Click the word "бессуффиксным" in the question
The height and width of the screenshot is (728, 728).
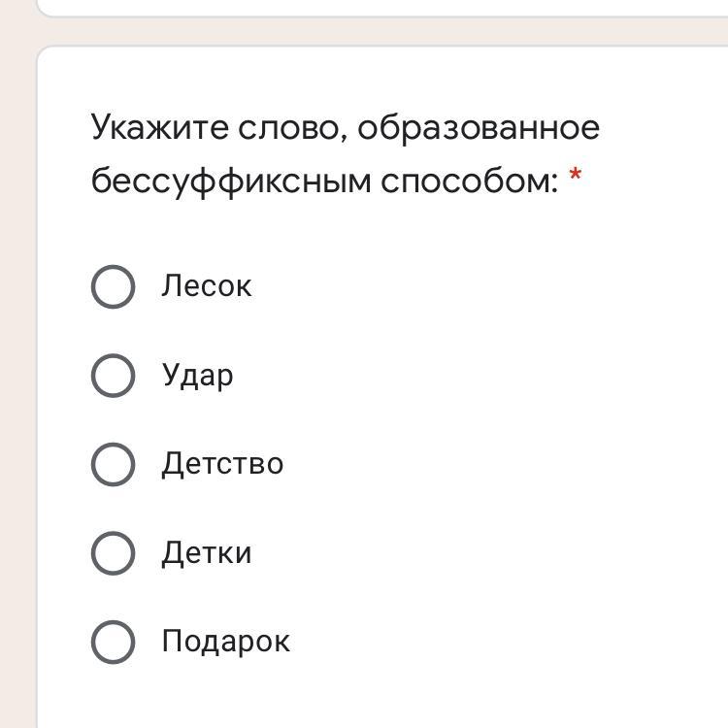pos(231,181)
